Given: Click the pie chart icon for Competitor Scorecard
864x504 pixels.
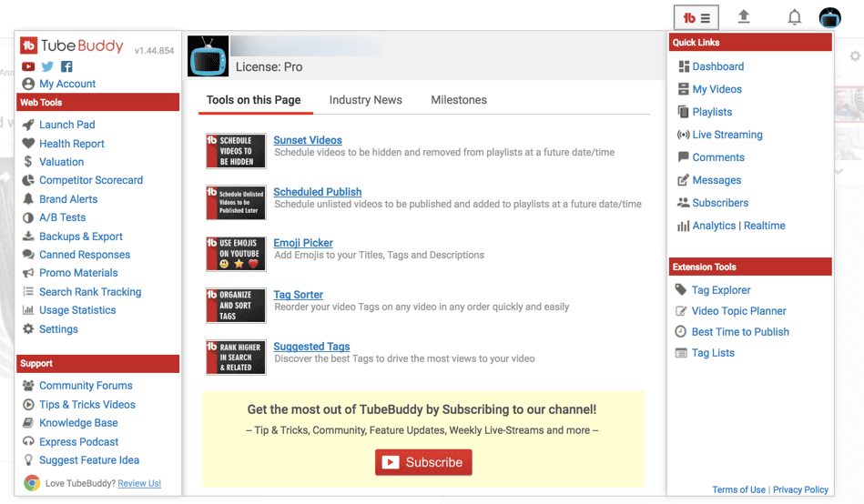Looking at the screenshot, I should (x=28, y=180).
